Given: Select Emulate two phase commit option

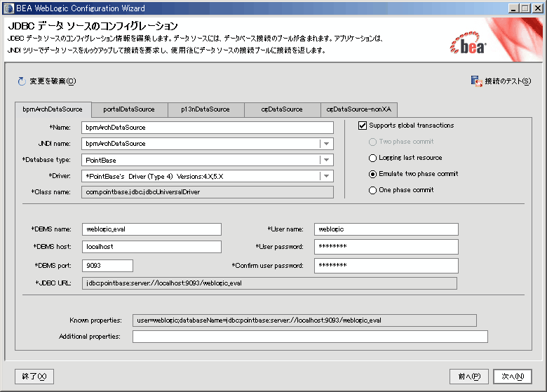Looking at the screenshot, I should pos(372,174).
